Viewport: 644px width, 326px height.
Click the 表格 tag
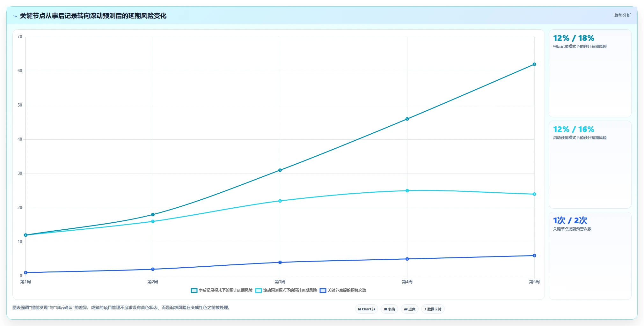click(389, 309)
